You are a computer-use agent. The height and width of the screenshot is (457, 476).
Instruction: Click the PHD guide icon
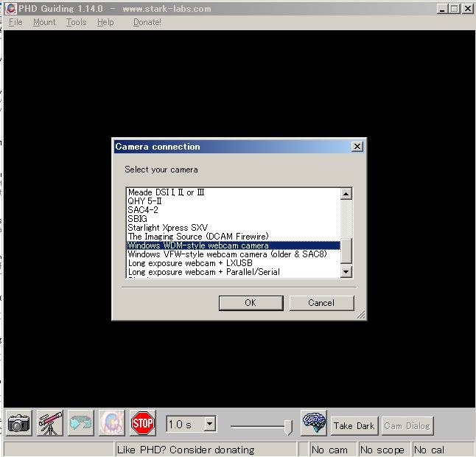[112, 422]
